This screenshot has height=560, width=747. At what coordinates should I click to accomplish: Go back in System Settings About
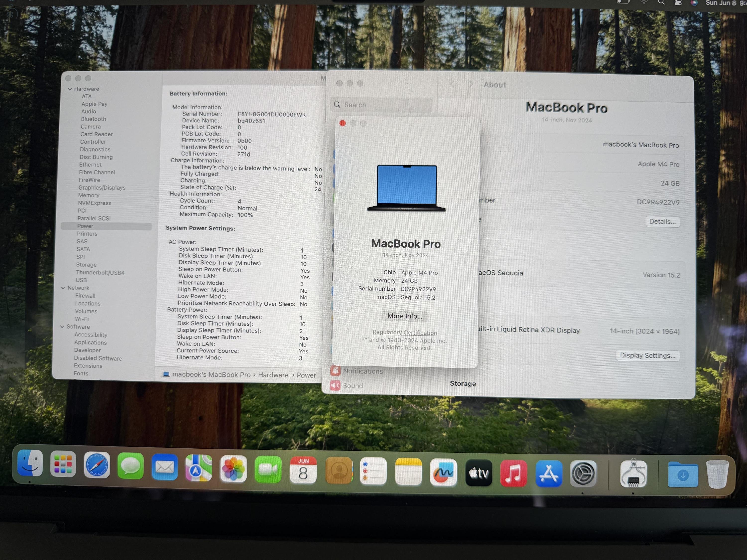(x=452, y=84)
